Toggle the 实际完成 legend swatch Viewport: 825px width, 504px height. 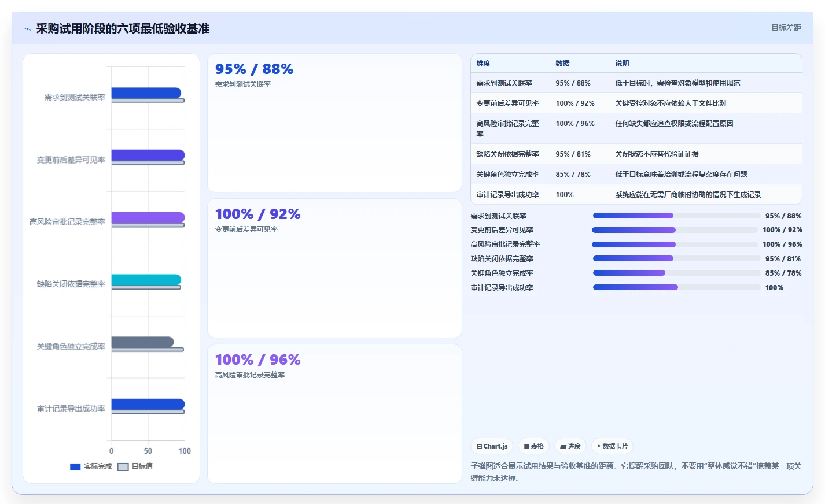click(x=75, y=467)
